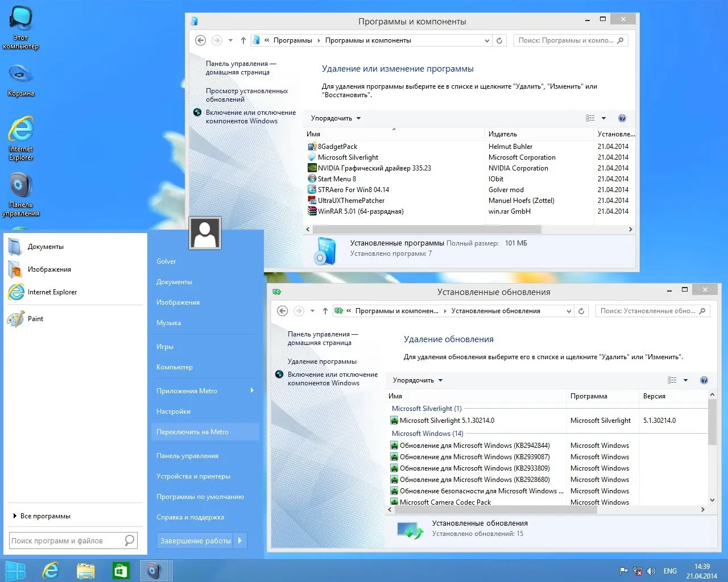Open view options arrow in Установленные обновления

[x=685, y=380]
